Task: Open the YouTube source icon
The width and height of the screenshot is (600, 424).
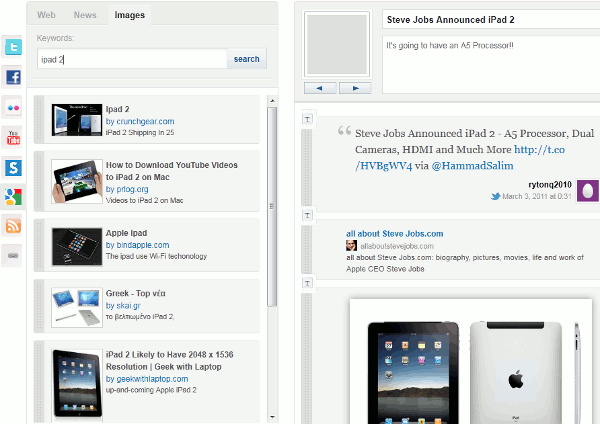Action: point(14,137)
